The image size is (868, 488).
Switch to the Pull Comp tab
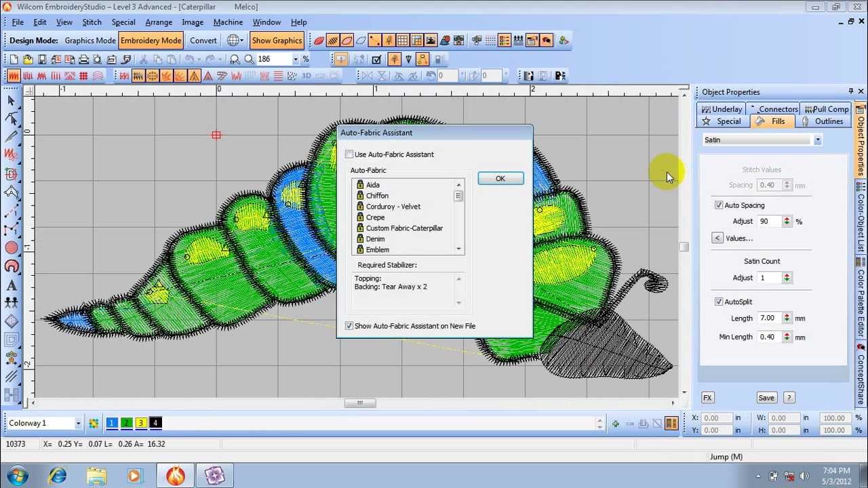(x=825, y=109)
